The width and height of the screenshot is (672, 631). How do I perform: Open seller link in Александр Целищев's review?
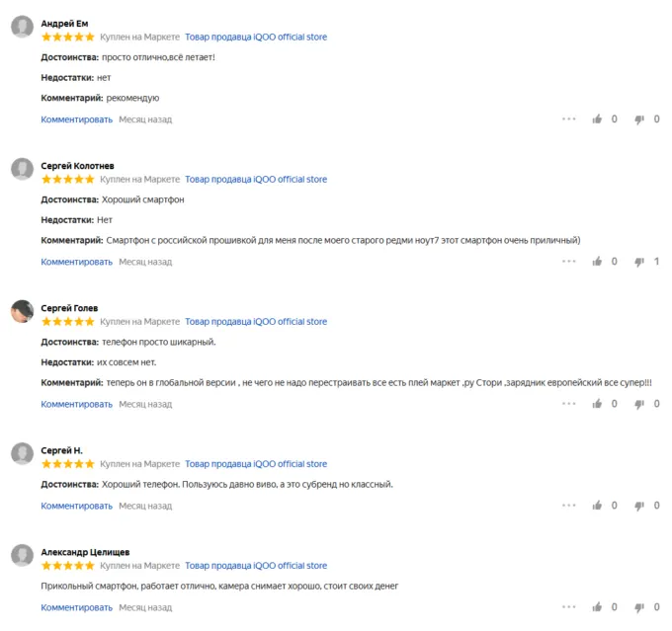click(x=256, y=566)
